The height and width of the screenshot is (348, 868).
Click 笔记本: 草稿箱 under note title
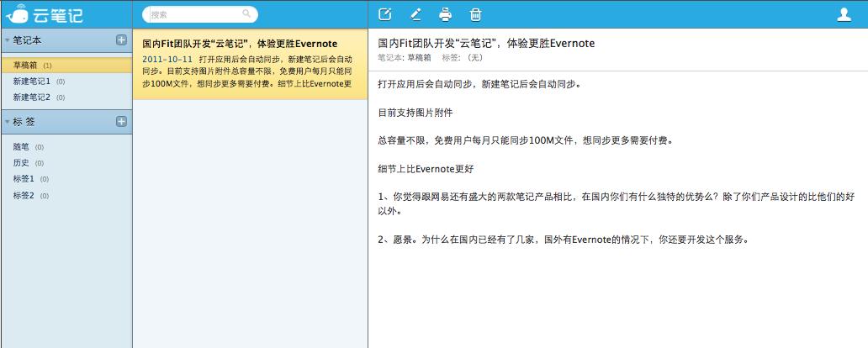404,57
